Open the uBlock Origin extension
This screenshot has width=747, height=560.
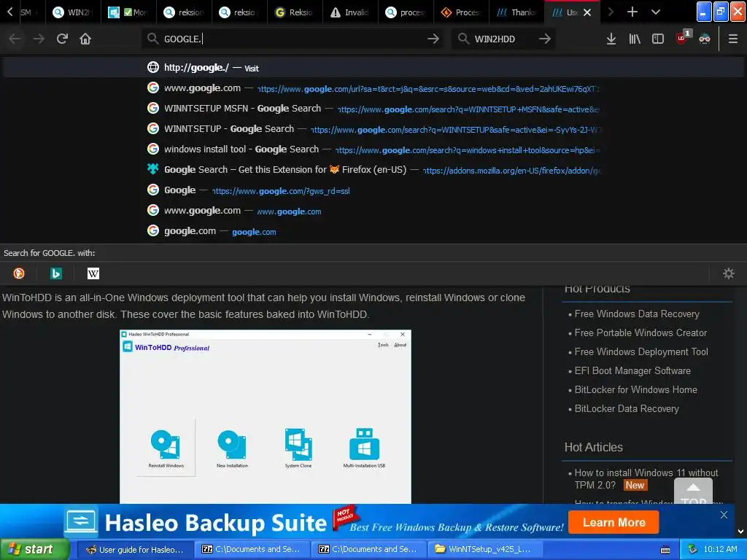[x=682, y=38]
